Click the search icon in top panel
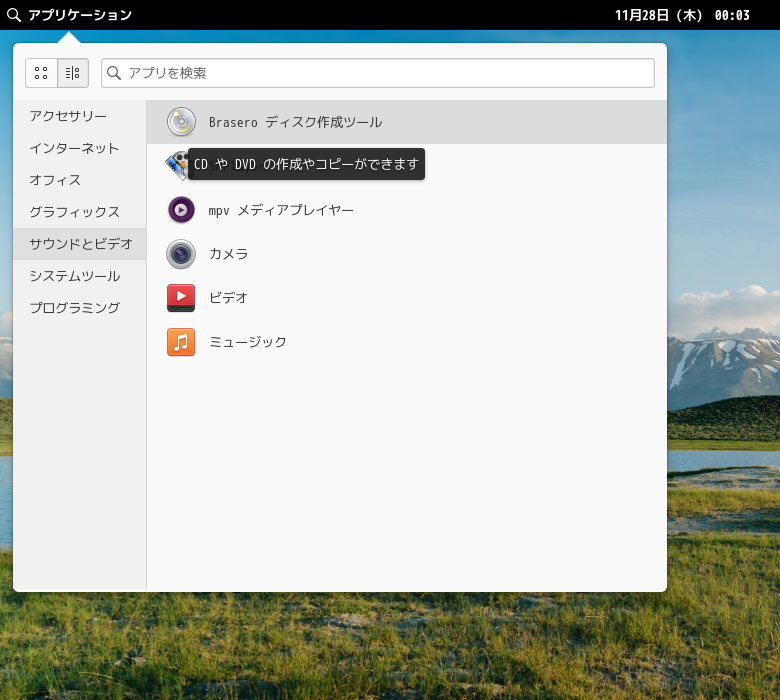This screenshot has width=780, height=700. pos(14,15)
